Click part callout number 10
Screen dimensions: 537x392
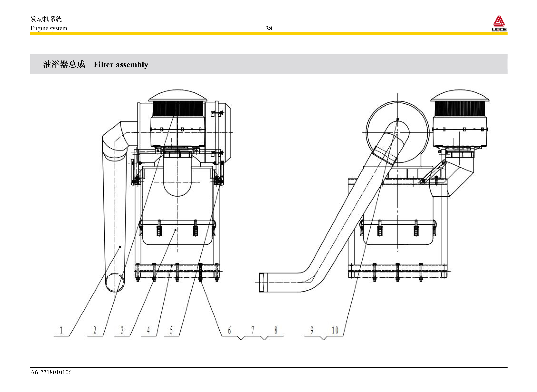point(335,330)
